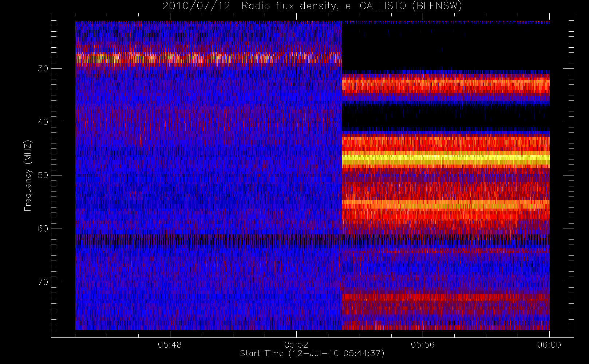Click the 50 frequency tick label
This screenshot has width=589, height=364.
pos(43,175)
